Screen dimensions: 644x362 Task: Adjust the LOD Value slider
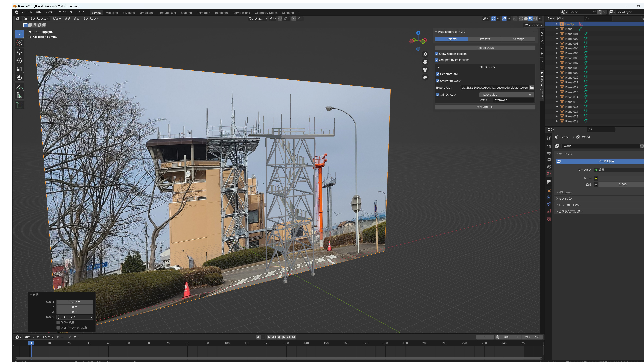pos(507,95)
